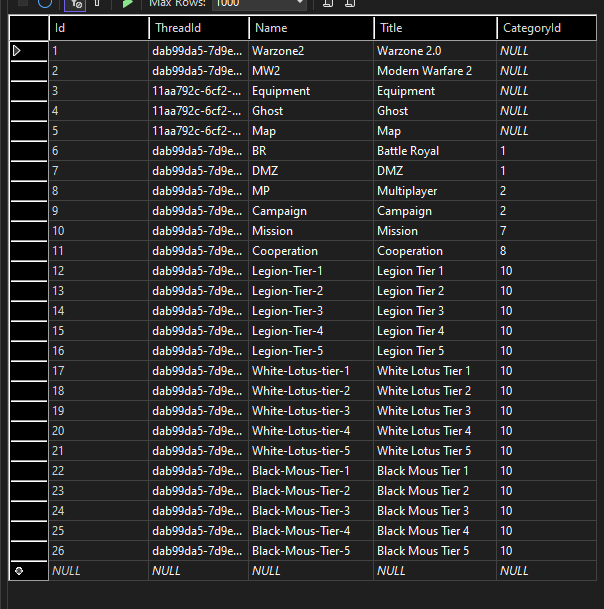Select the Title cell 'Black Mous Tier 2'
604x609 pixels.
click(435, 491)
